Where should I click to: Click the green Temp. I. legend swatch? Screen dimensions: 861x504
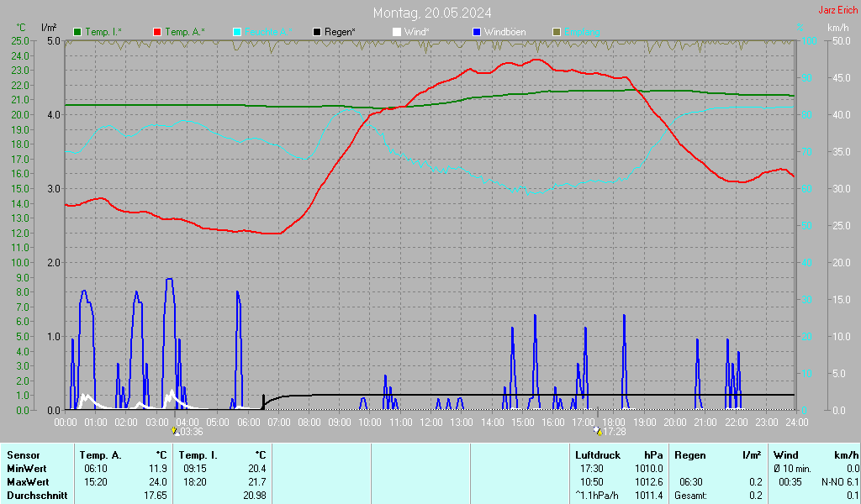pos(77,33)
